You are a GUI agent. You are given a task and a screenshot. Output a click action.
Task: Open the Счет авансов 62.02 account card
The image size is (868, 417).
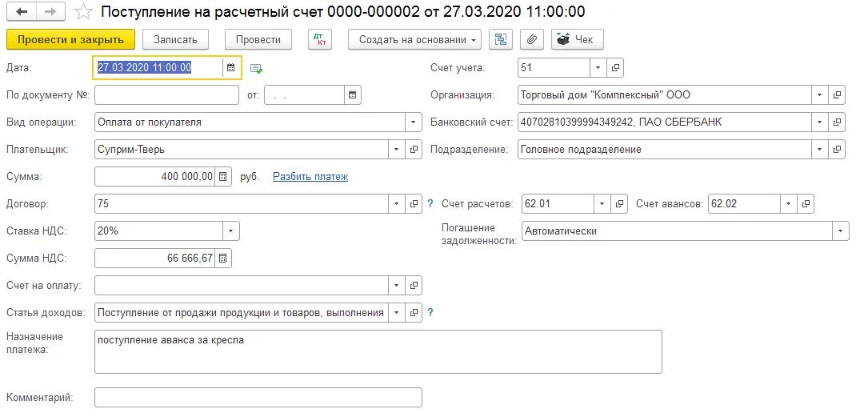pyautogui.click(x=806, y=204)
